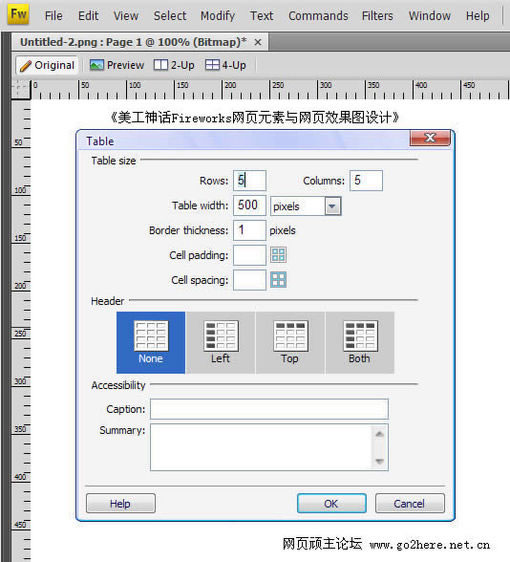
Task: Select the 2-Up view layout
Action: coord(174,65)
